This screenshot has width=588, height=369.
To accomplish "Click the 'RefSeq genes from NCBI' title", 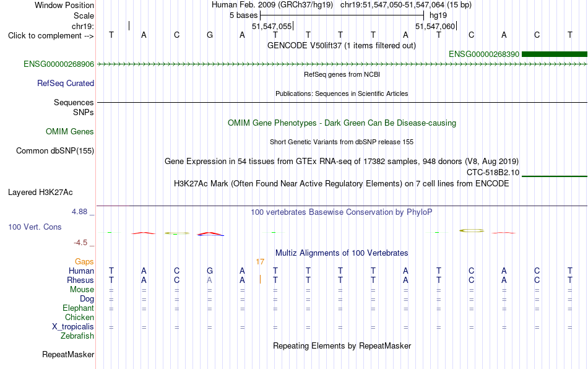I will coord(342,74).
